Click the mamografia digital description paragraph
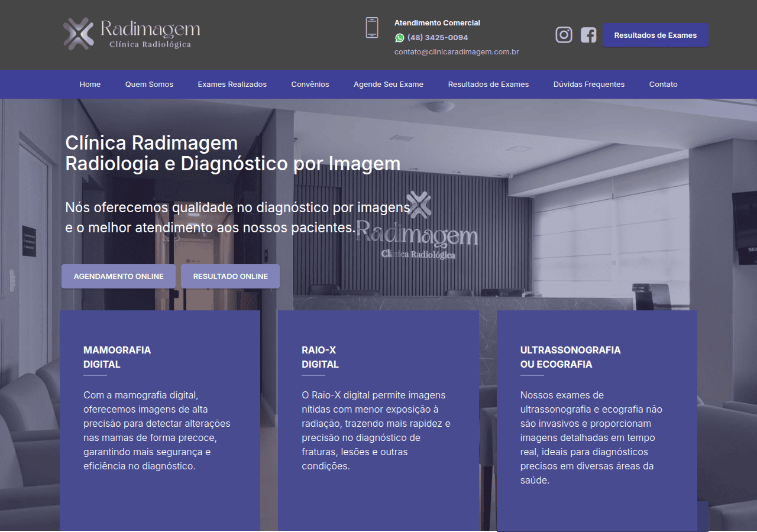757x532 pixels. [x=157, y=430]
